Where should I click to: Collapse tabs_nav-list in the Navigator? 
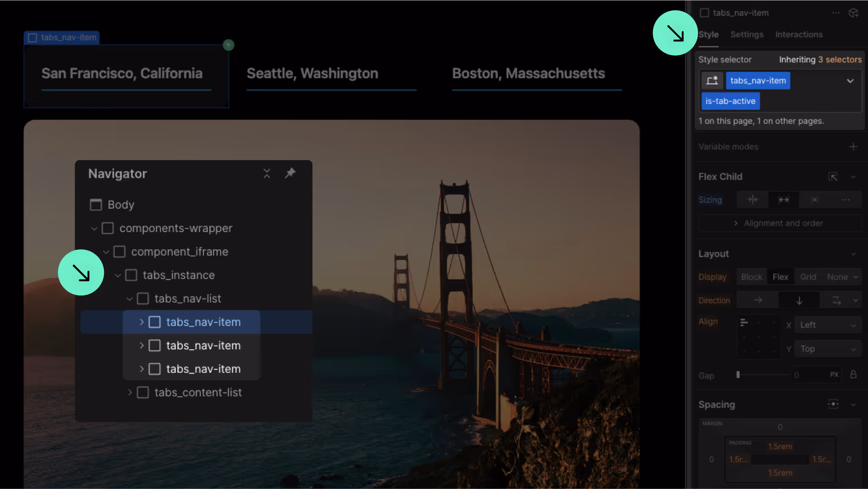[130, 299]
